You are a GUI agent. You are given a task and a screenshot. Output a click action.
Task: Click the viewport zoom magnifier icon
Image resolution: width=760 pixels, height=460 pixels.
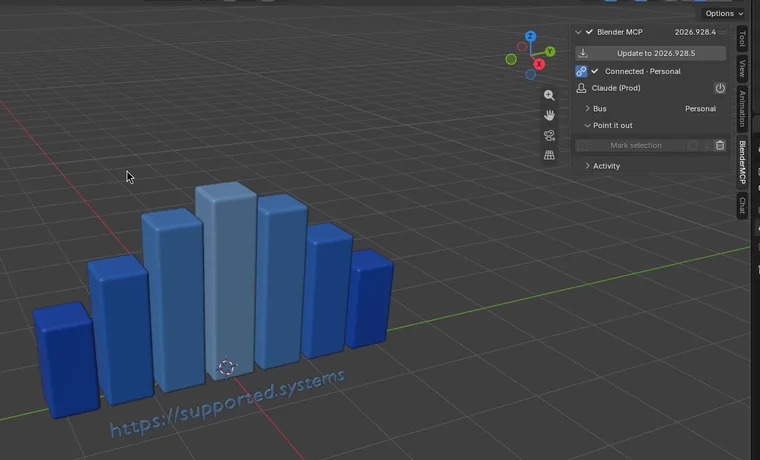[549, 95]
